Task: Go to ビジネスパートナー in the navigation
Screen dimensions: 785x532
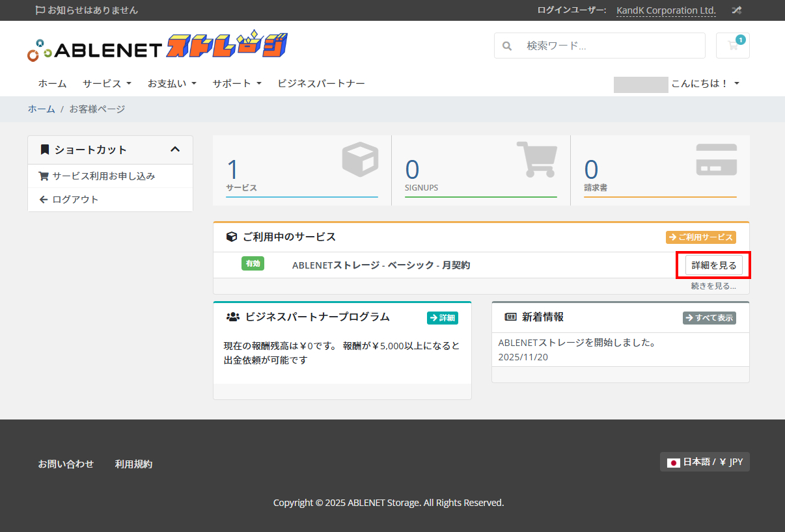Action: pos(321,83)
